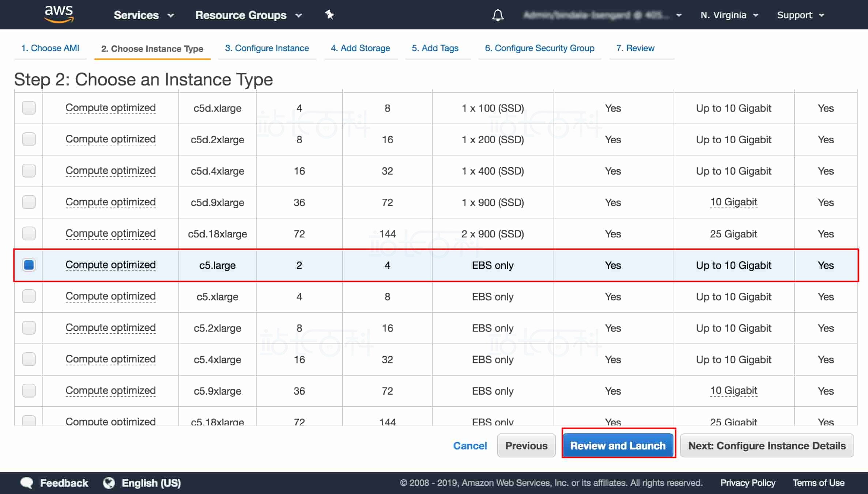Screen dimensions: 868x494
Task: Click Next: Configure Instance Details button
Action: coord(767,445)
